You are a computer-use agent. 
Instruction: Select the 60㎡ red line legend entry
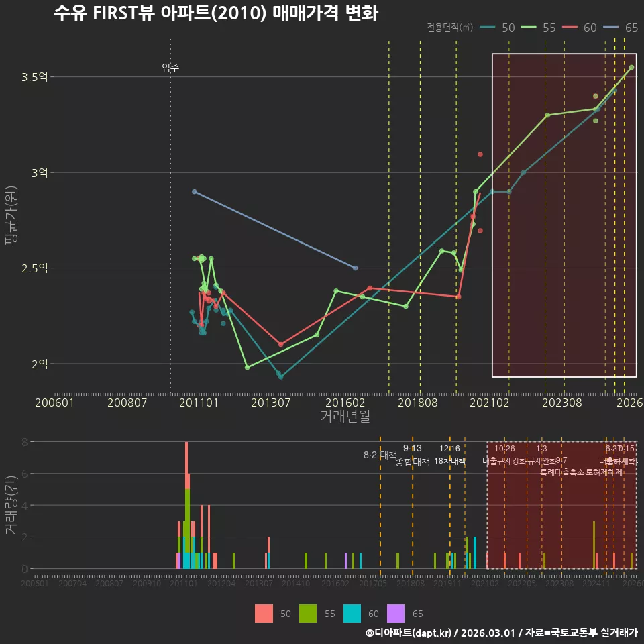coord(579,28)
